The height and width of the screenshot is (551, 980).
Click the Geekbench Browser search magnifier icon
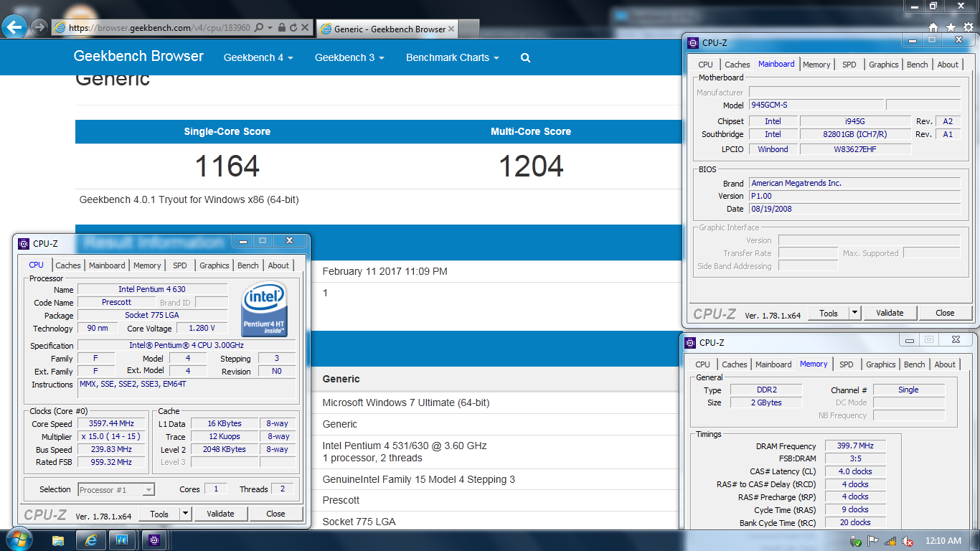point(525,58)
